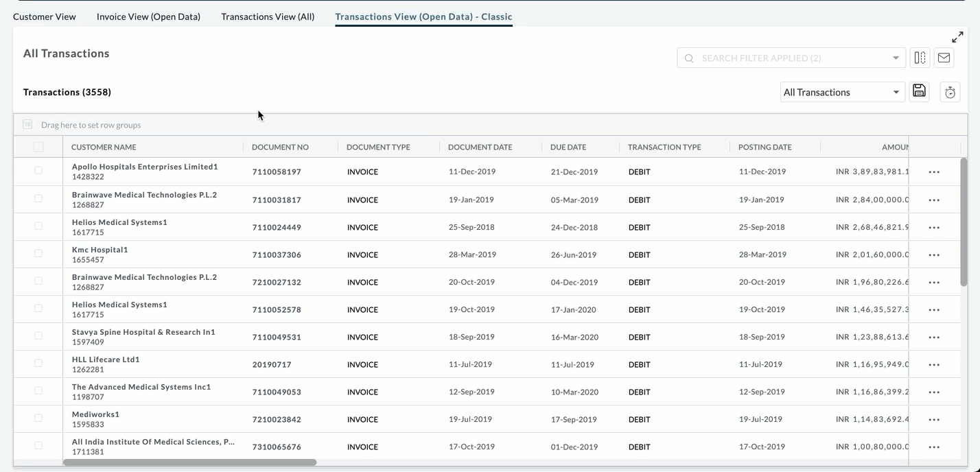Open actions menu for document 7110052578

click(x=934, y=309)
